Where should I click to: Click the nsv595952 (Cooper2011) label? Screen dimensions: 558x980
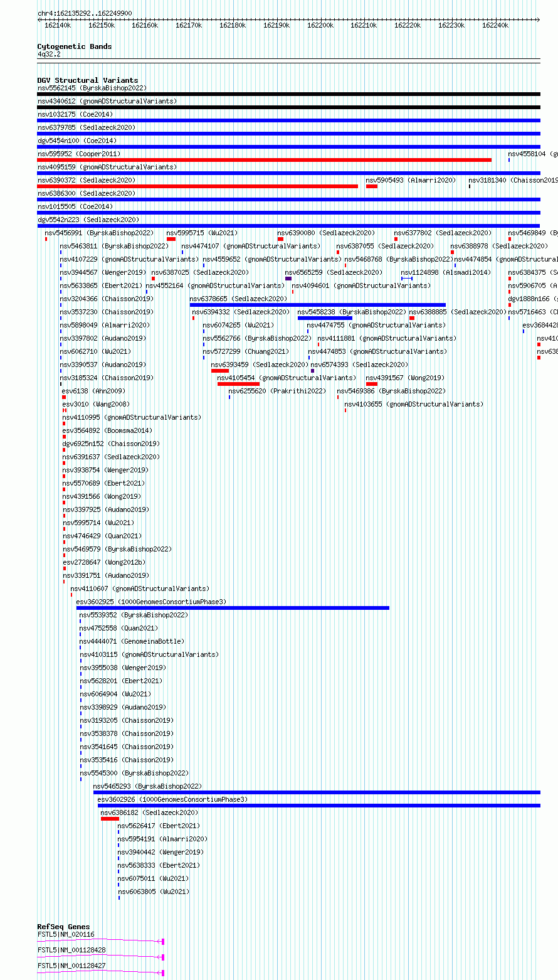pos(78,154)
